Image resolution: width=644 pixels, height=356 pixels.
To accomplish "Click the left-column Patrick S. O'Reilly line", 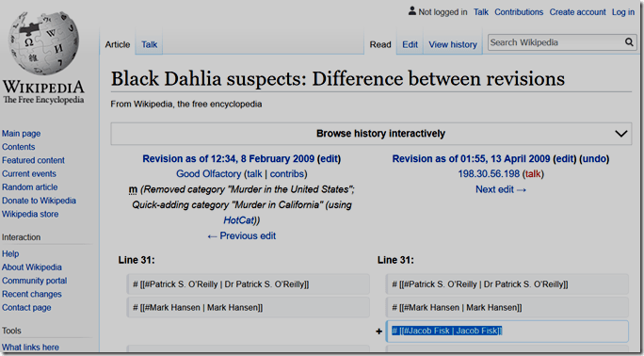I will pyautogui.click(x=248, y=284).
